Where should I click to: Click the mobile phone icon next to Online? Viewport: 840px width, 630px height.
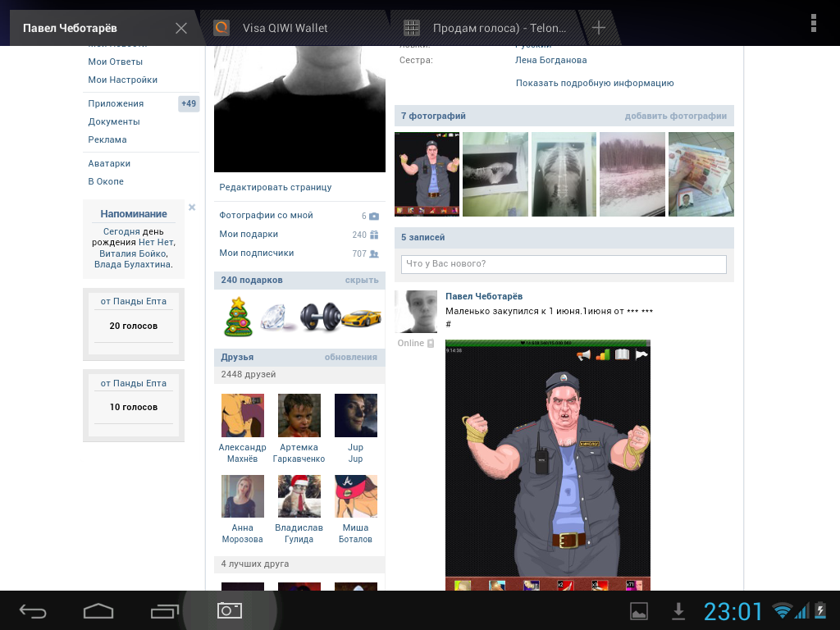click(431, 344)
